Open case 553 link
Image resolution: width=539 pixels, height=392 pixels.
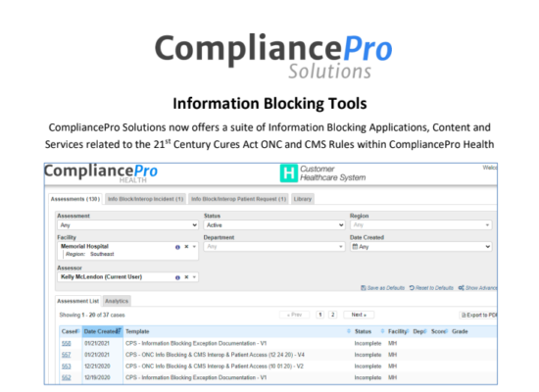click(66, 367)
